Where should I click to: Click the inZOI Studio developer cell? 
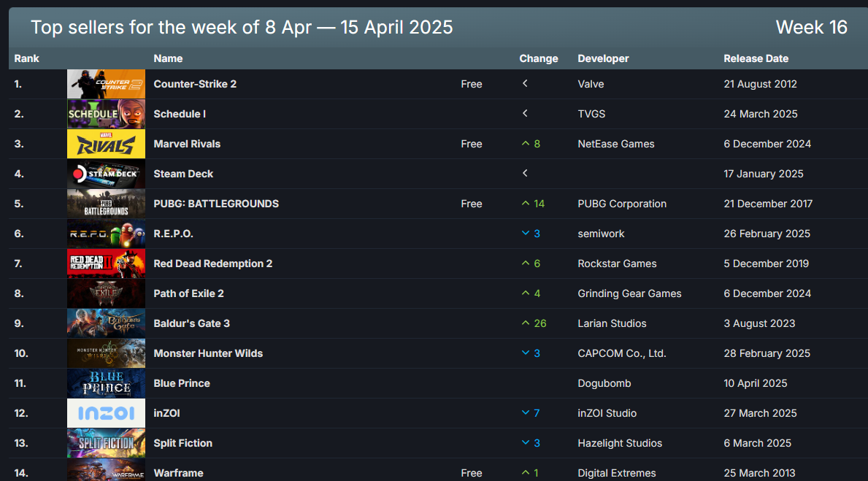(607, 413)
